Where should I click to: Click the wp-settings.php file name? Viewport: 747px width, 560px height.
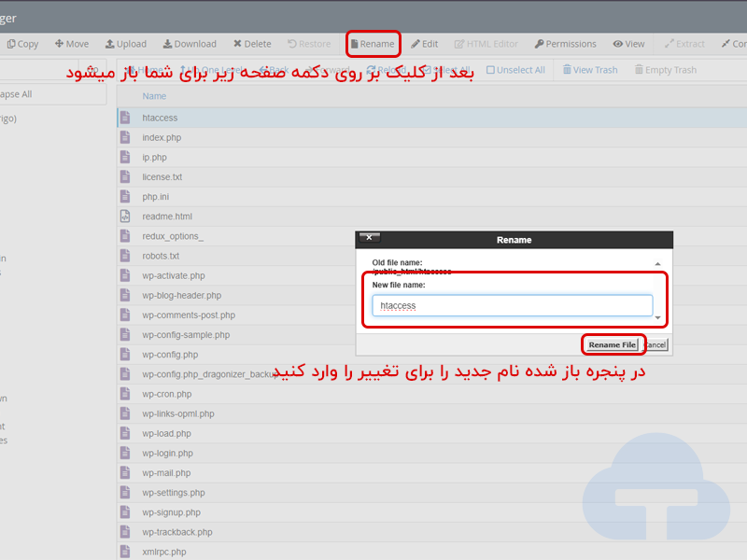pyautogui.click(x=174, y=493)
